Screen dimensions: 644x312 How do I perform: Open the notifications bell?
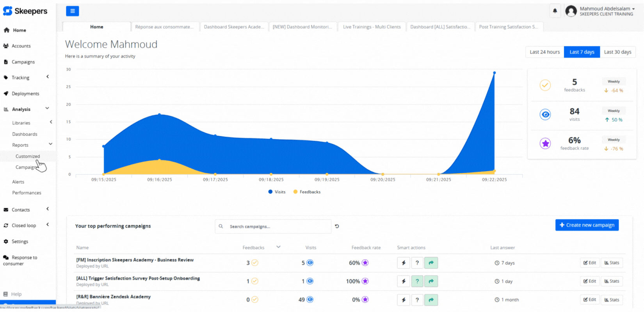tap(555, 11)
